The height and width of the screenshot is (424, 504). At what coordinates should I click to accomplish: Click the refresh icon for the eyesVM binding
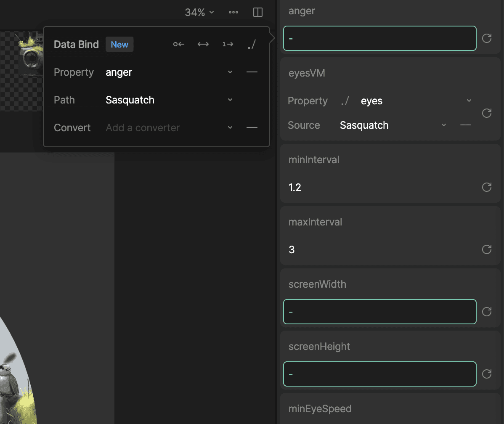[x=486, y=113]
